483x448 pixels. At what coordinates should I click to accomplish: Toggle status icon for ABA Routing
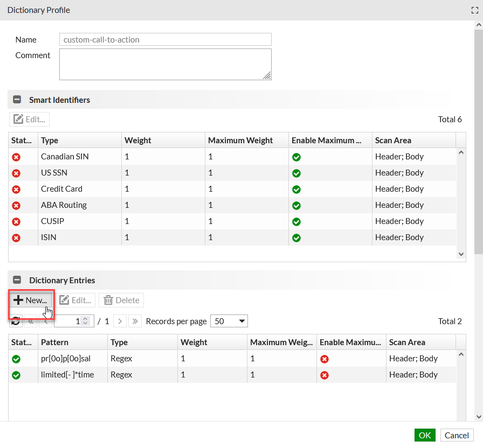[x=16, y=206]
